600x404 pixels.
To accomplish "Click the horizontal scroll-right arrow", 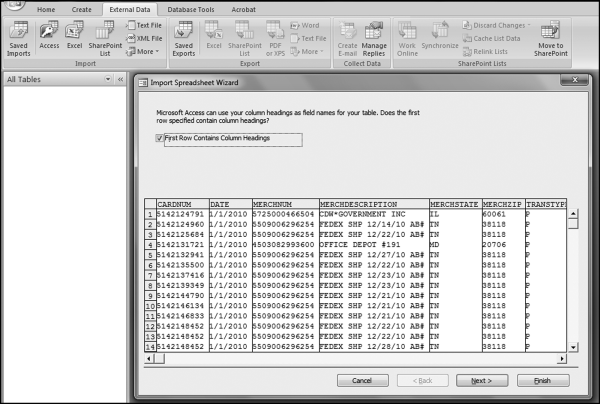I will 562,358.
